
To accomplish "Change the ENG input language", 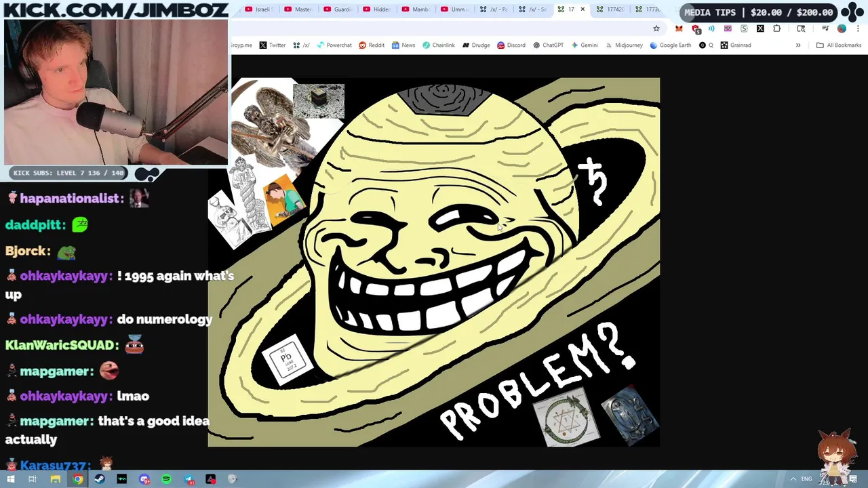I will click(x=806, y=479).
